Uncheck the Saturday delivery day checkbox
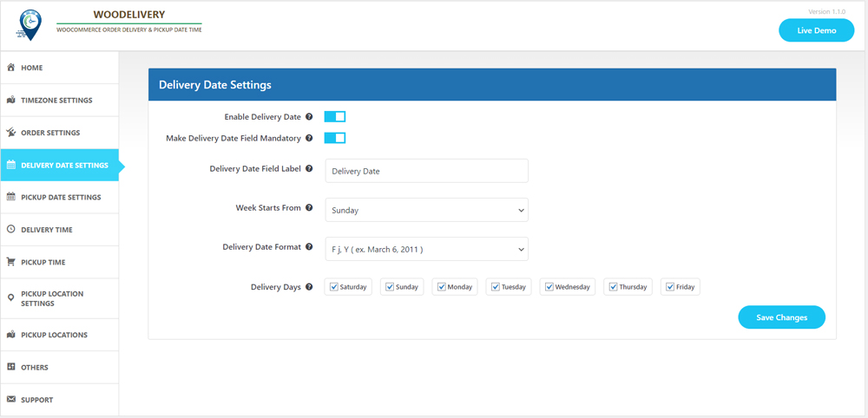The width and height of the screenshot is (868, 418). (333, 287)
